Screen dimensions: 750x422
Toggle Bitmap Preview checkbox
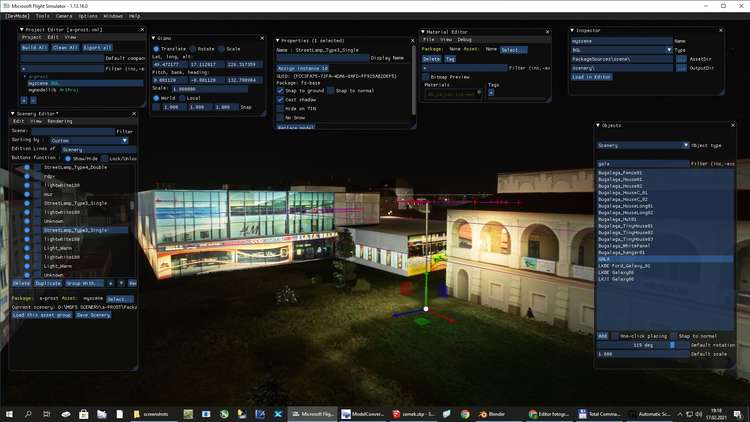click(x=426, y=77)
